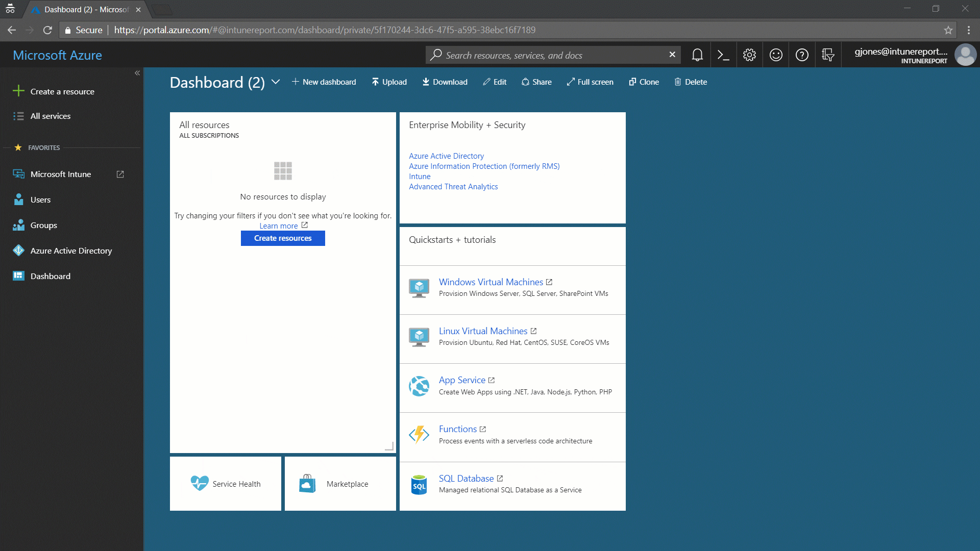This screenshot has width=980, height=551.
Task: Click the feedback smiley icon
Action: (776, 55)
